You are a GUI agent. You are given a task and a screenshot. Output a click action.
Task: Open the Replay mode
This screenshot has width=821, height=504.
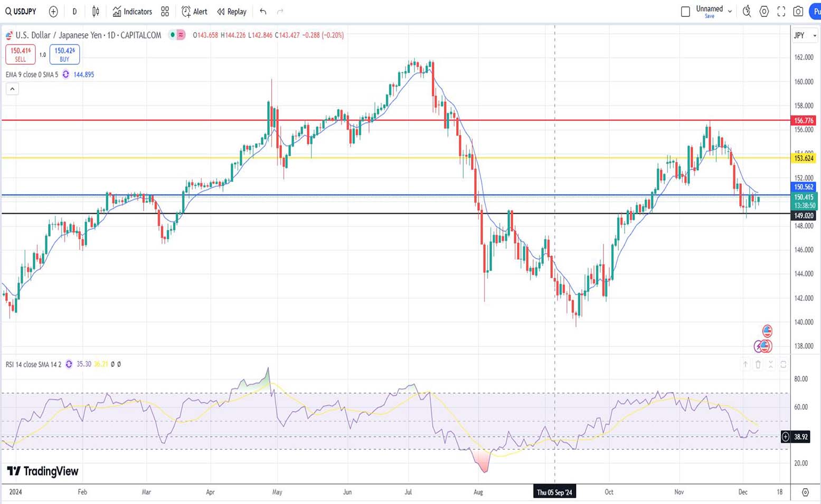pyautogui.click(x=231, y=12)
